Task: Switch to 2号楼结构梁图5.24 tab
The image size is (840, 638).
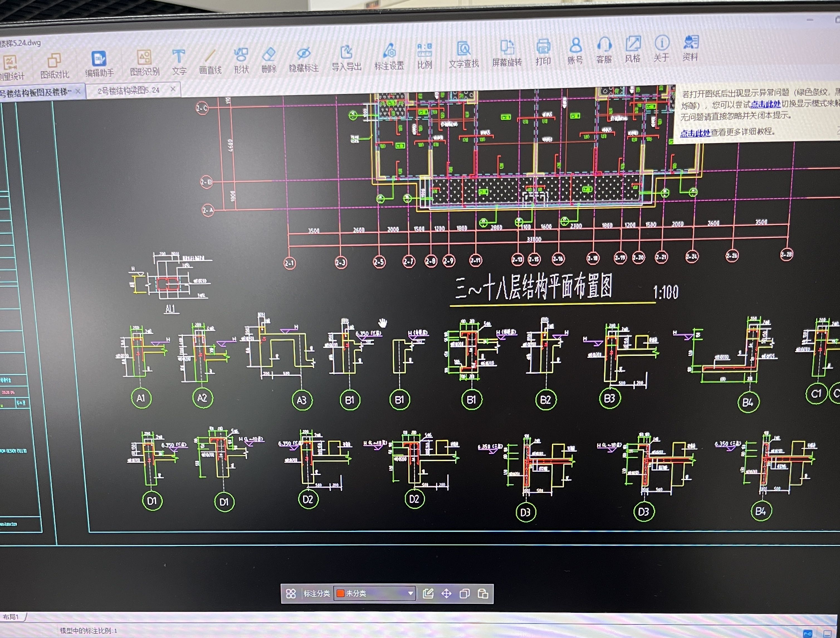Action: coord(128,91)
